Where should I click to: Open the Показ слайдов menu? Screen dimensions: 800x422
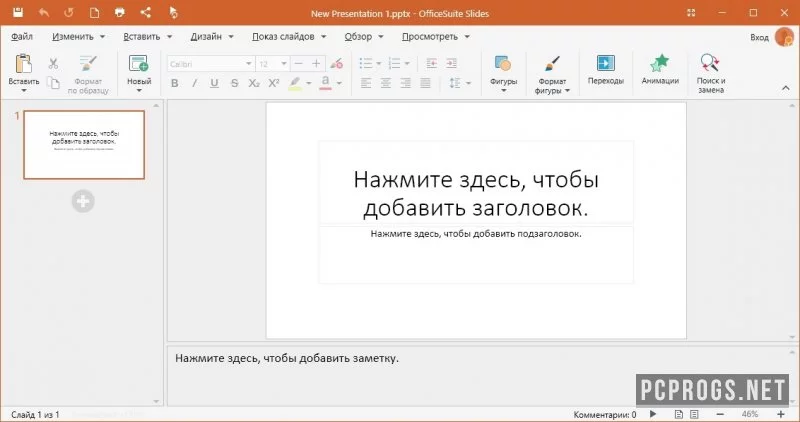click(289, 37)
